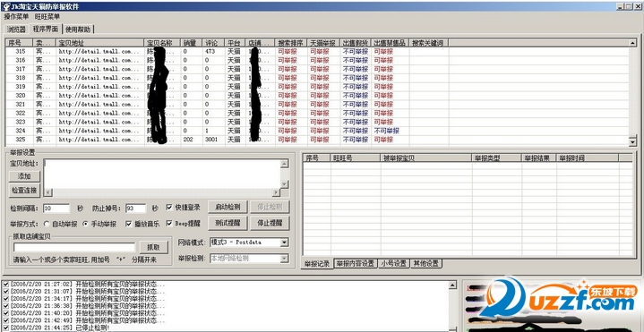Select the 自动举报 radio button
Image resolution: width=644 pixels, height=332 pixels.
(x=47, y=224)
